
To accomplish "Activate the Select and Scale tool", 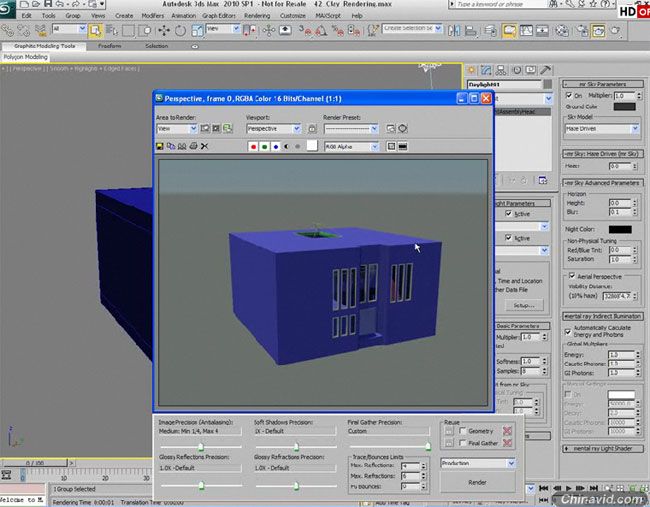I will 197,31.
